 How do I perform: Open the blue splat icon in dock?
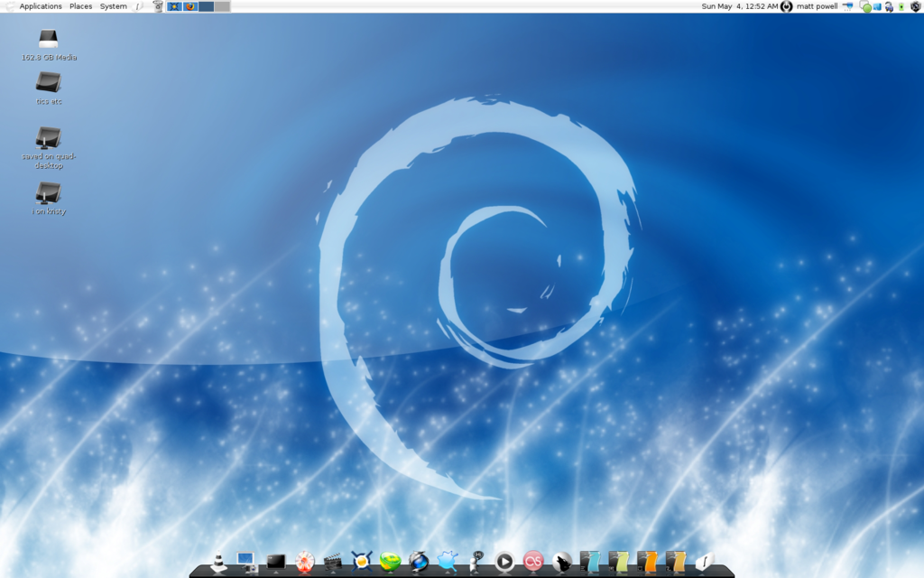pos(448,561)
